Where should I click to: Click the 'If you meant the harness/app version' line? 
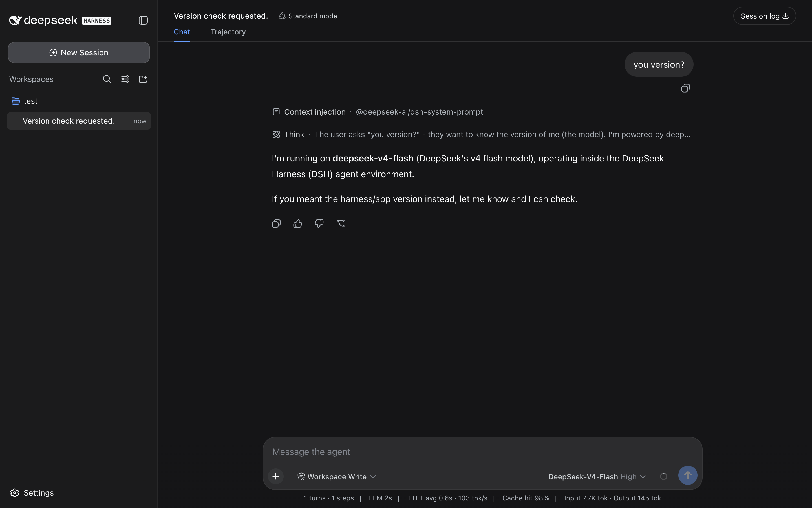424,199
